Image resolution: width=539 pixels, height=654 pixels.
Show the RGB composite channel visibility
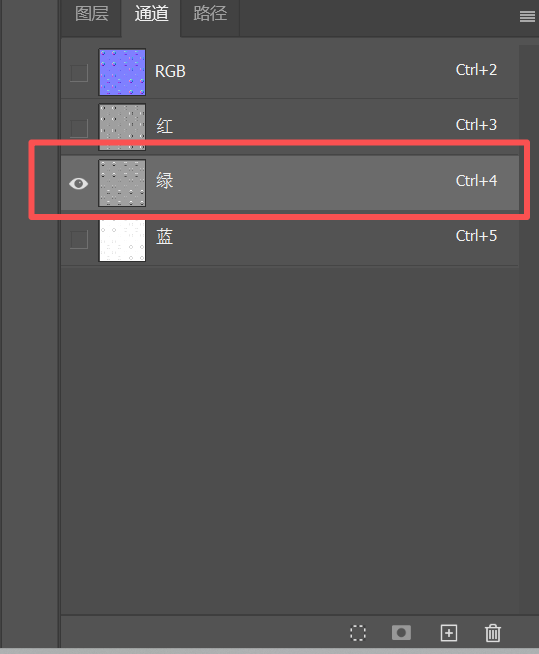[79, 73]
